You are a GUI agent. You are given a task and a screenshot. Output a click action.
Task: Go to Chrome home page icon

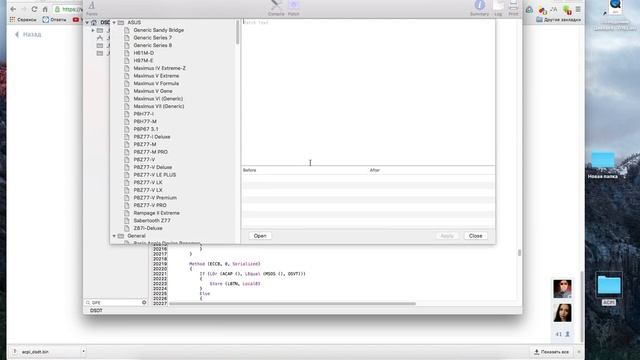pos(45,9)
